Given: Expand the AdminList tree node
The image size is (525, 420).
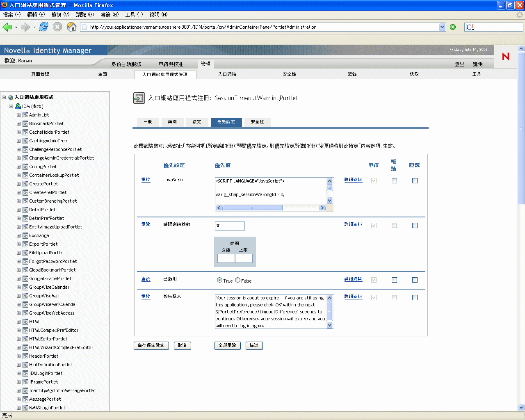Looking at the screenshot, I should point(18,115).
